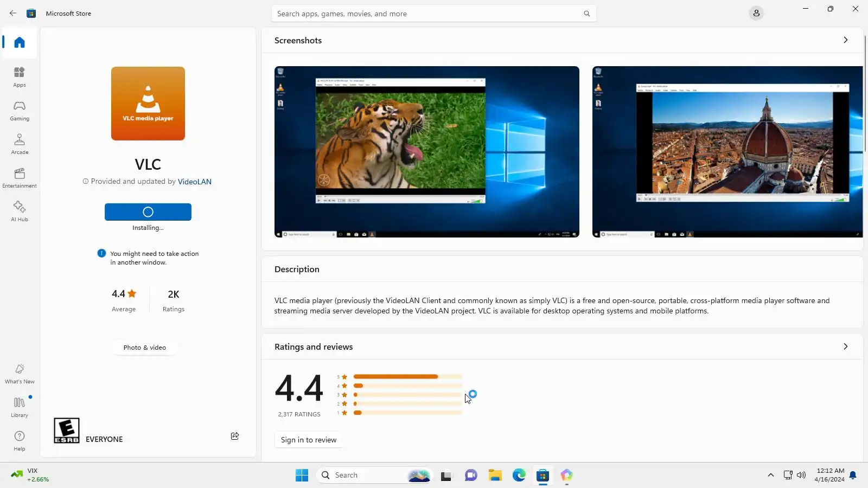Image resolution: width=868 pixels, height=488 pixels.
Task: Click the VLC media player app logo
Action: 148,104
